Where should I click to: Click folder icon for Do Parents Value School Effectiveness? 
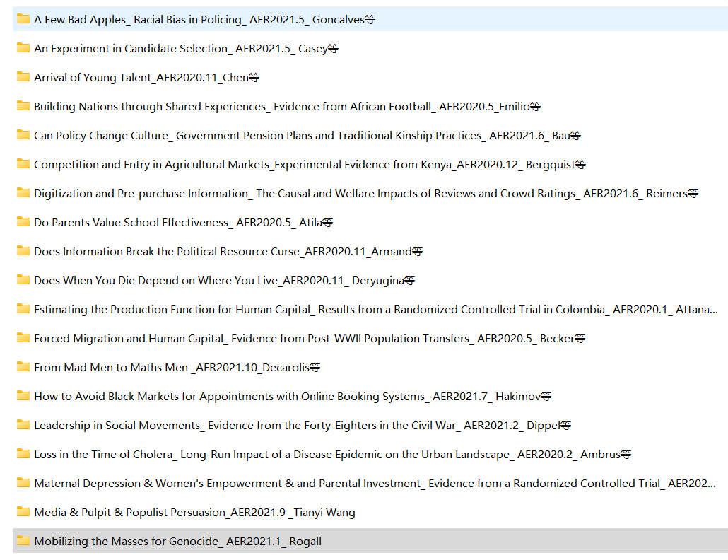(23, 222)
